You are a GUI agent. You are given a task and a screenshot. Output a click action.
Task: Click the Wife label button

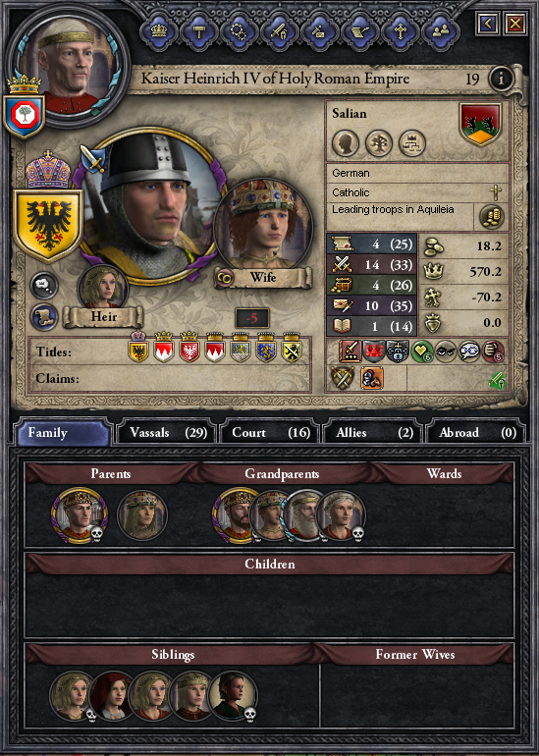tap(263, 278)
